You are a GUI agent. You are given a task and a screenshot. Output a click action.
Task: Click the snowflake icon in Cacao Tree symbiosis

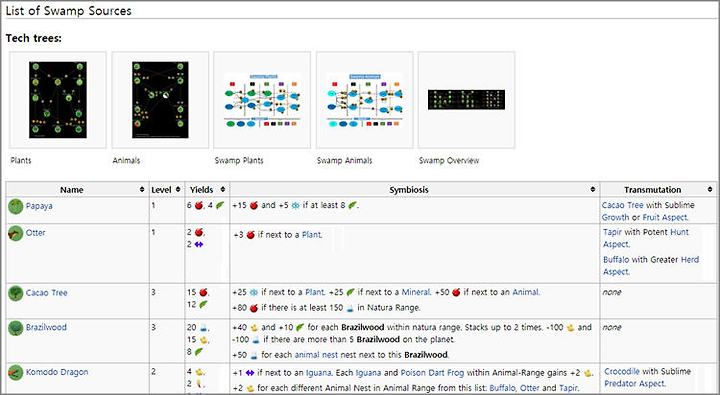254,292
